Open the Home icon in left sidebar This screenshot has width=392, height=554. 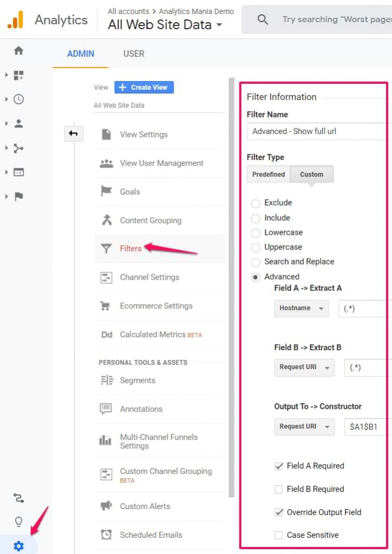(18, 49)
